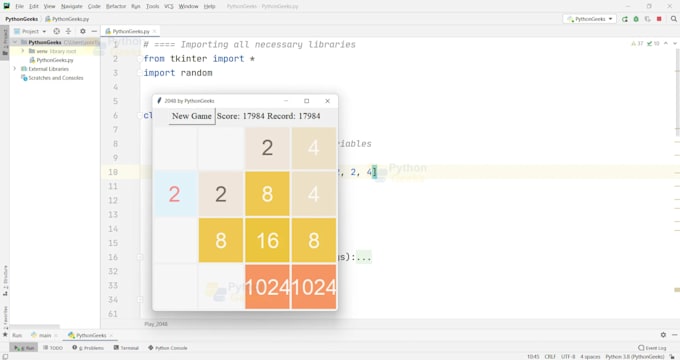Open the Python Console tab
Viewport: 680px width, 360px height.
[x=168, y=348]
